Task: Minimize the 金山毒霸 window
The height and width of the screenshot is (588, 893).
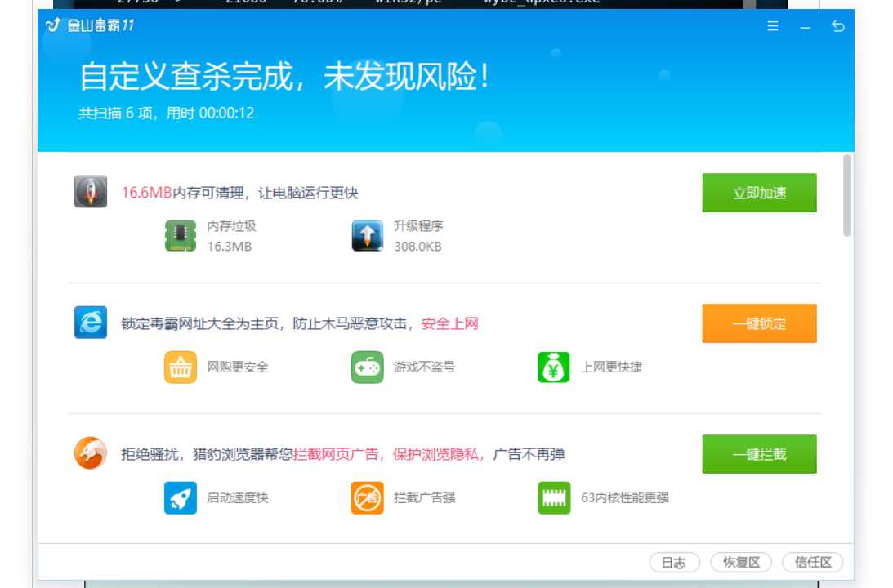Action: point(806,27)
